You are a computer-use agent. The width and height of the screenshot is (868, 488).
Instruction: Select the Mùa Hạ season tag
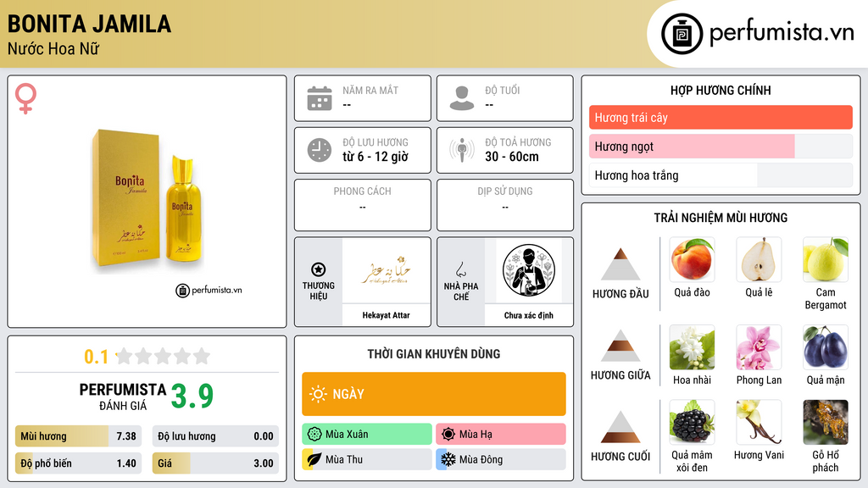pyautogui.click(x=500, y=435)
